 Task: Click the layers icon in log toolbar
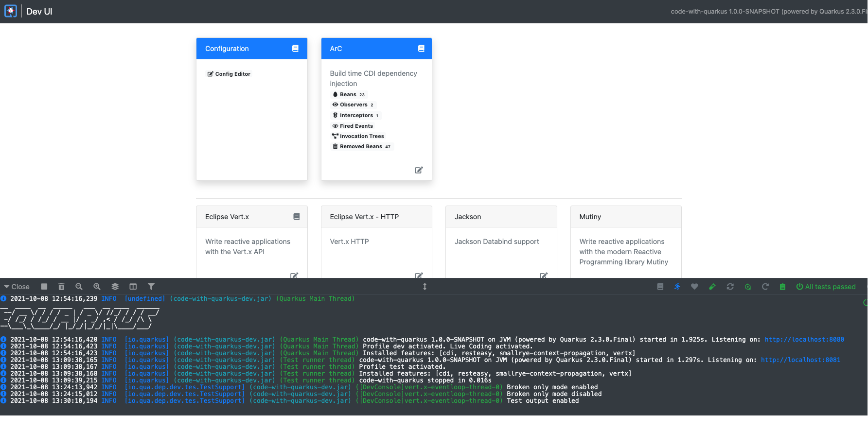pos(115,287)
